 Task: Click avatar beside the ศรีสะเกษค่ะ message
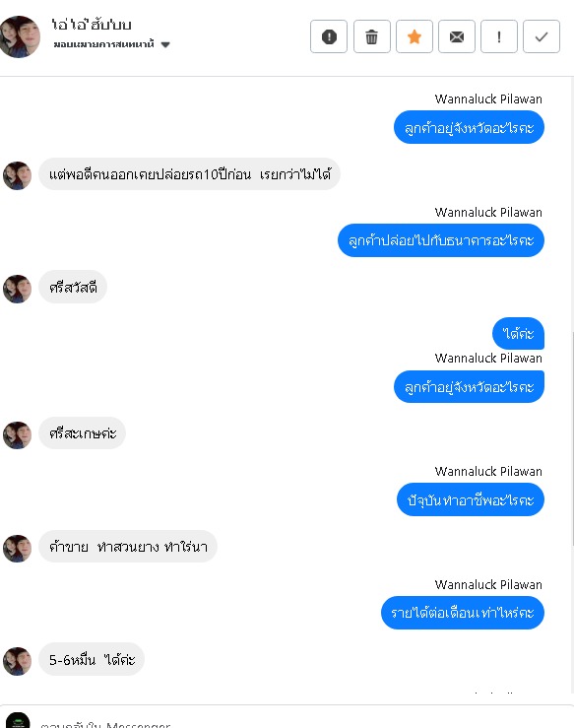click(x=17, y=435)
